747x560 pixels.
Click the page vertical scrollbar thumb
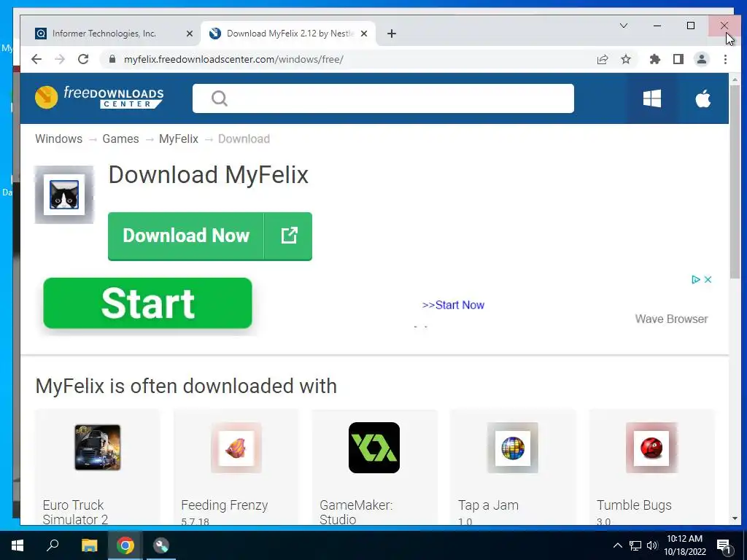click(x=735, y=181)
